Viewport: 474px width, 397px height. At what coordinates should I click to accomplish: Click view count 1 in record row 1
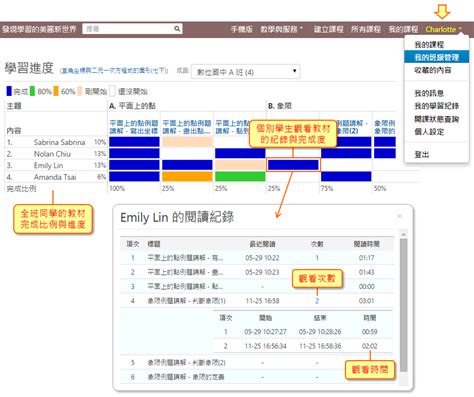coord(317,258)
